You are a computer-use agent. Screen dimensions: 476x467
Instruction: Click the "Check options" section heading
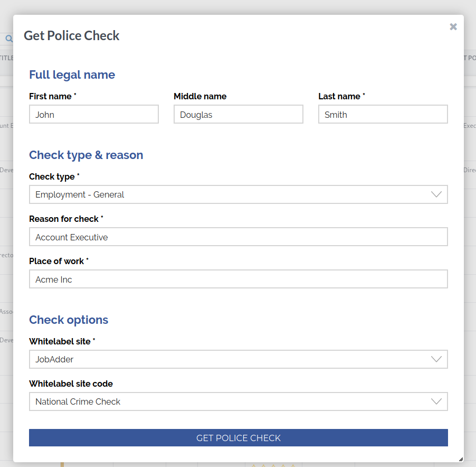pyautogui.click(x=69, y=320)
